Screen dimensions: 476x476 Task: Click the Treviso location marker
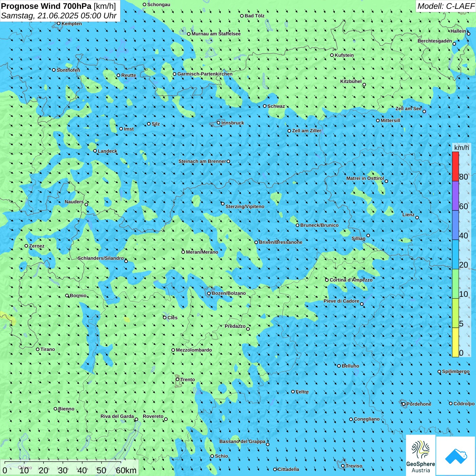point(343,466)
